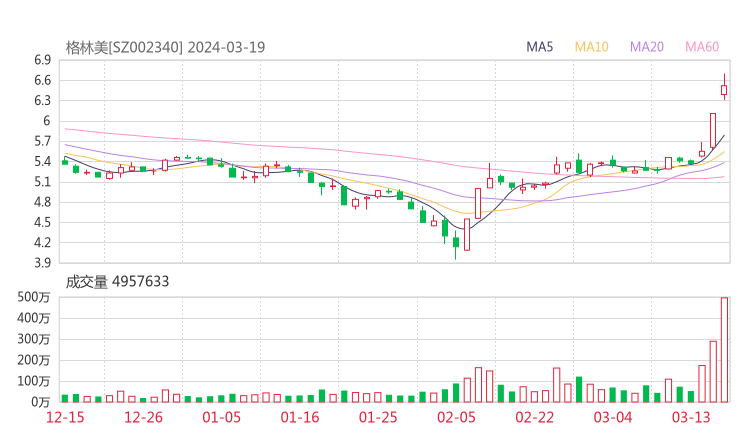Click the MA20 legend label

(647, 47)
